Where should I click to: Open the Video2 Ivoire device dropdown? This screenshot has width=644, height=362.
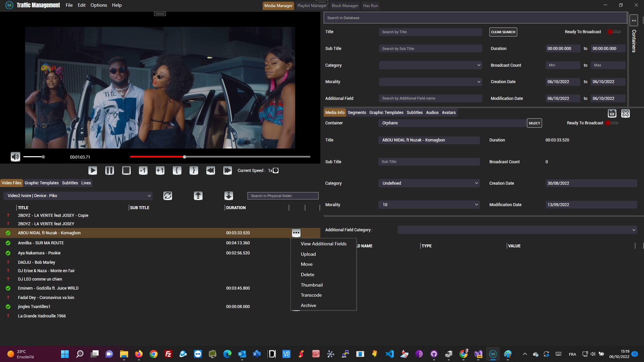(x=78, y=196)
